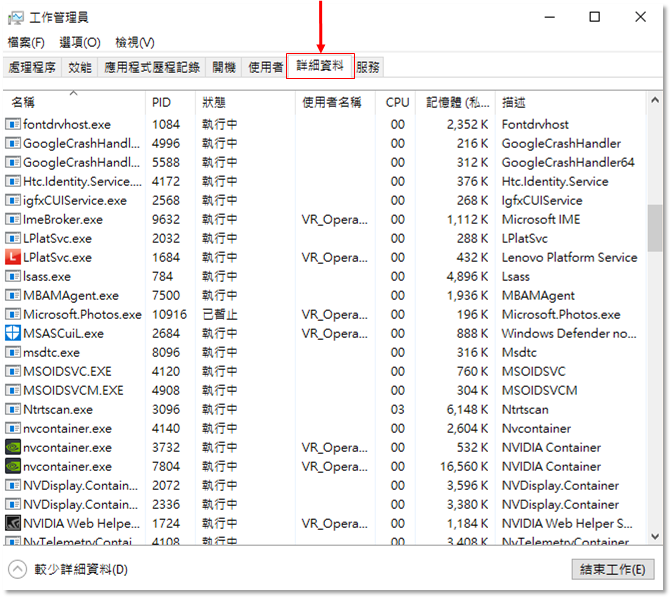Click icon of nvcontainer.exe PID 4140
672x599 pixels.
13,429
